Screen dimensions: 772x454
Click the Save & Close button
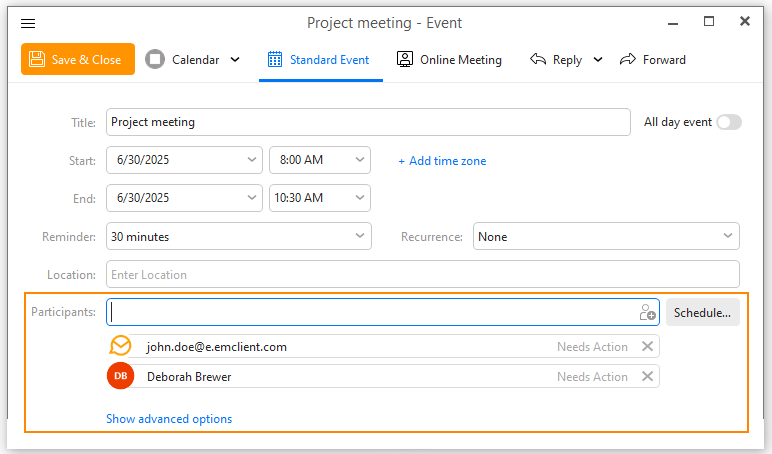tap(78, 59)
